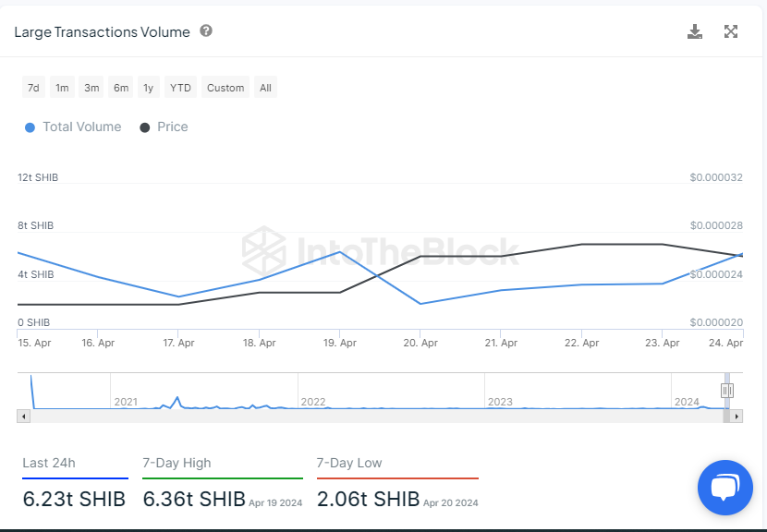Choose the 1y time range

pyautogui.click(x=148, y=88)
